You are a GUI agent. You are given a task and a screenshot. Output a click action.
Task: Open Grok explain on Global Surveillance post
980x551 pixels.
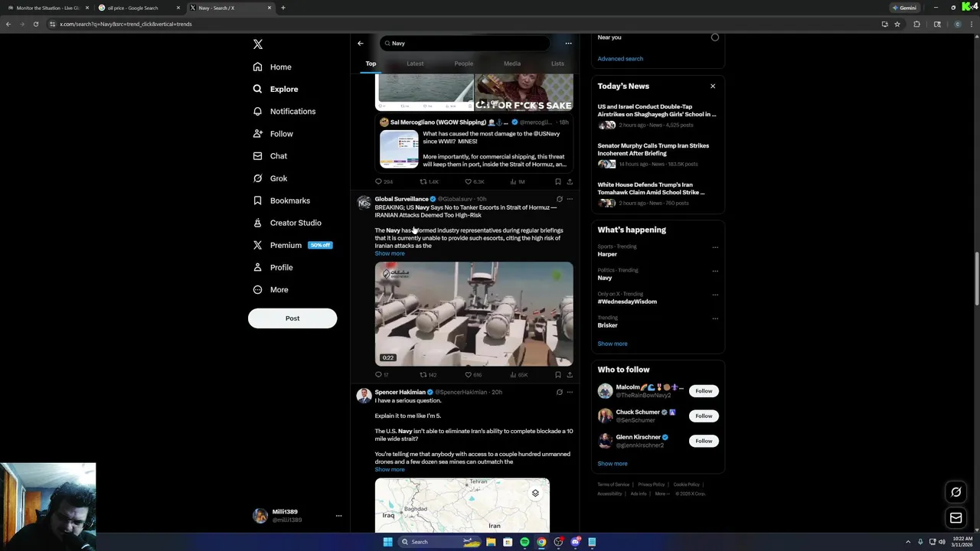(x=559, y=199)
